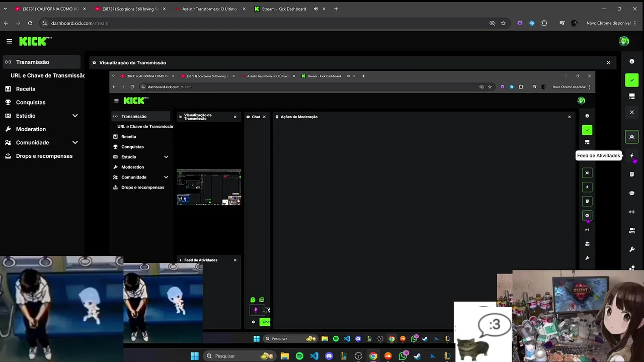Viewport: 644px width, 362px height.
Task: Select the Visualização da Transmissão panel title
Action: point(132,63)
